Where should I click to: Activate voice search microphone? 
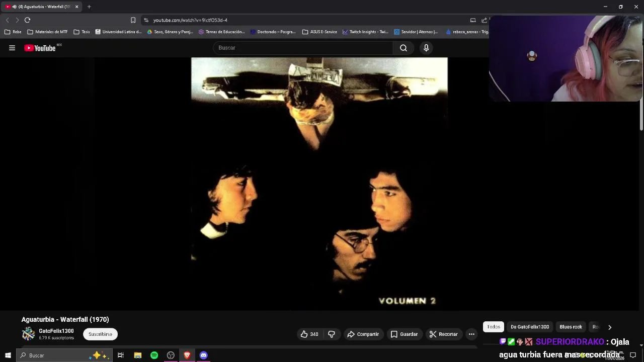click(x=426, y=48)
